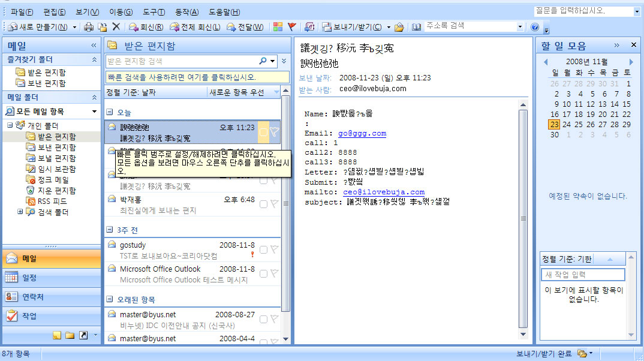The image size is (644, 361).
Task: Go to the previous month in the calendar
Action: coord(546,62)
